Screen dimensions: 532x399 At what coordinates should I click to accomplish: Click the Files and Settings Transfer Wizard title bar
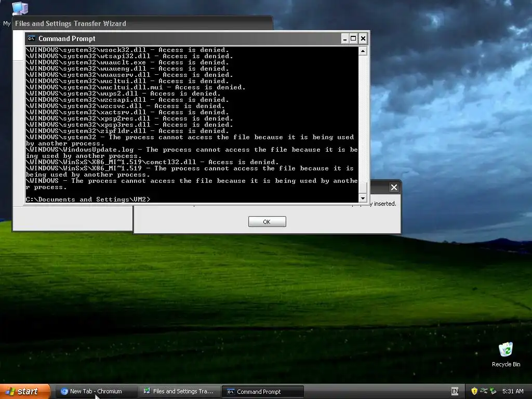(142, 23)
